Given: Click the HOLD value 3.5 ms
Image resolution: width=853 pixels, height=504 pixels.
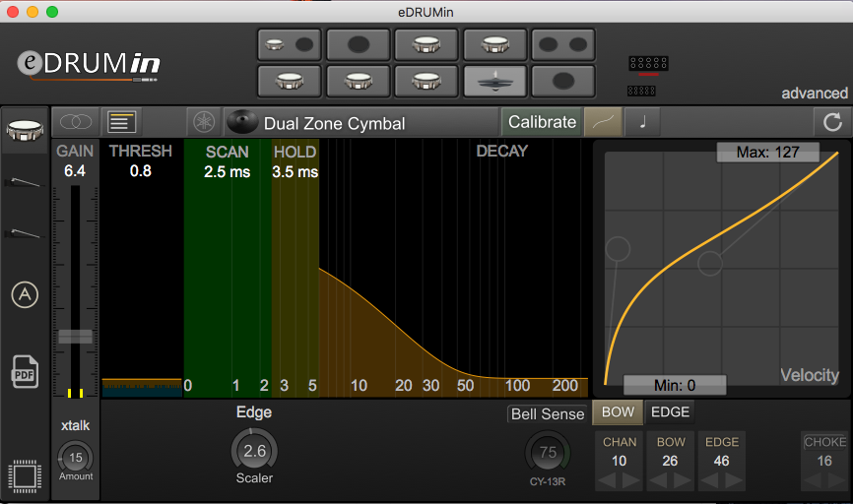Looking at the screenshot, I should pyautogui.click(x=295, y=172).
